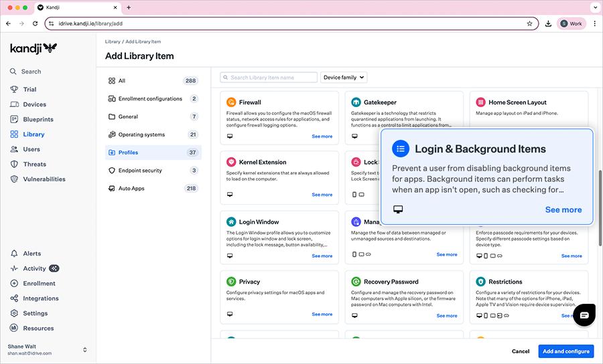603x364 pixels.
Task: Open the chat support bubble
Action: click(x=584, y=314)
